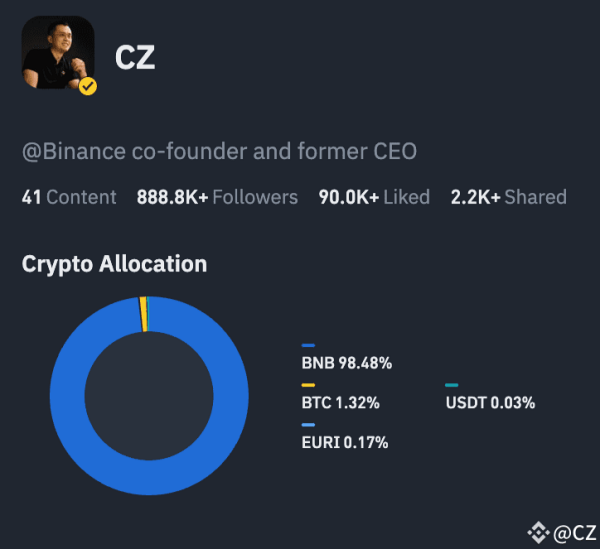Image resolution: width=600 pixels, height=549 pixels.
Task: Select the EURI 0.17% legend label
Action: pos(345,443)
